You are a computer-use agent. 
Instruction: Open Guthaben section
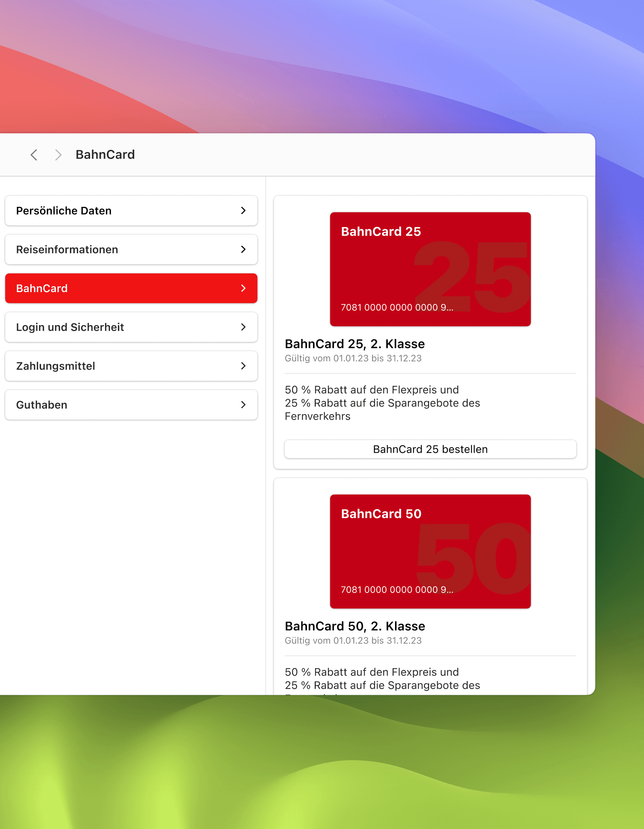(x=131, y=405)
